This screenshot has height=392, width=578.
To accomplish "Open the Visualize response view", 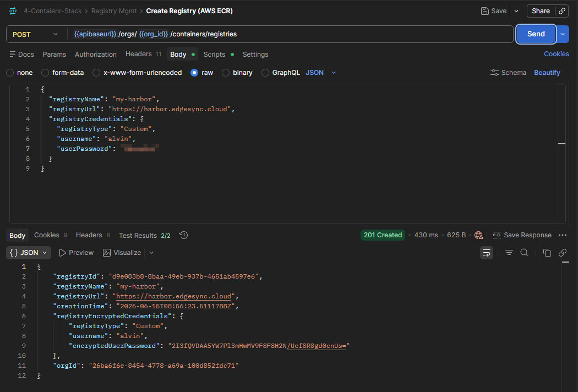I will pos(122,253).
